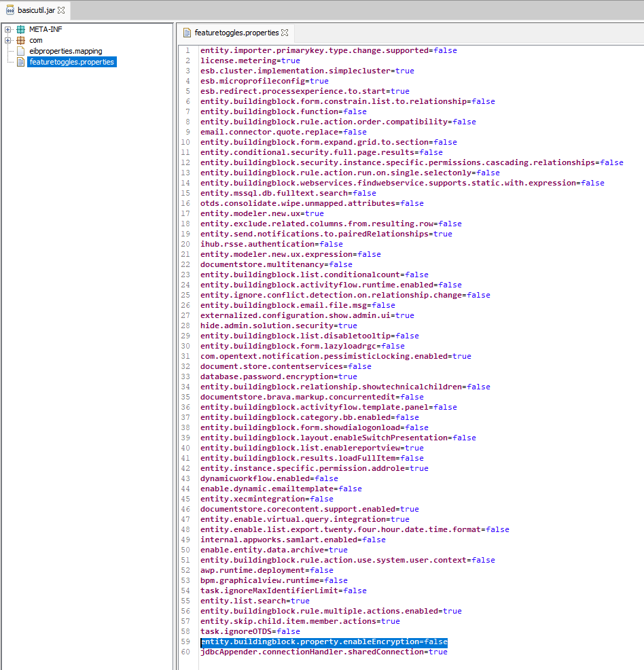Click the jar icon on basicutil.jar tab
The image size is (644, 670).
click(x=10, y=11)
